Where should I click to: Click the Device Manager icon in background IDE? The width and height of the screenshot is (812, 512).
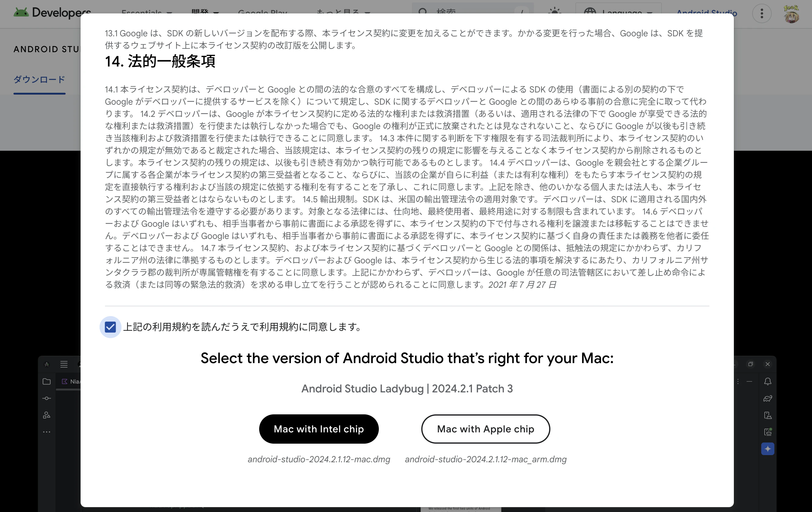768,415
